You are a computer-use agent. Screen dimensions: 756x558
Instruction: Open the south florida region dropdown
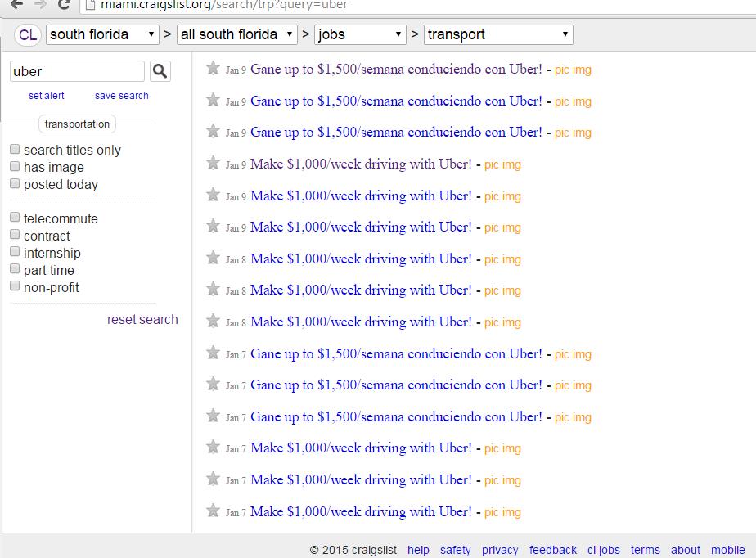click(x=102, y=34)
